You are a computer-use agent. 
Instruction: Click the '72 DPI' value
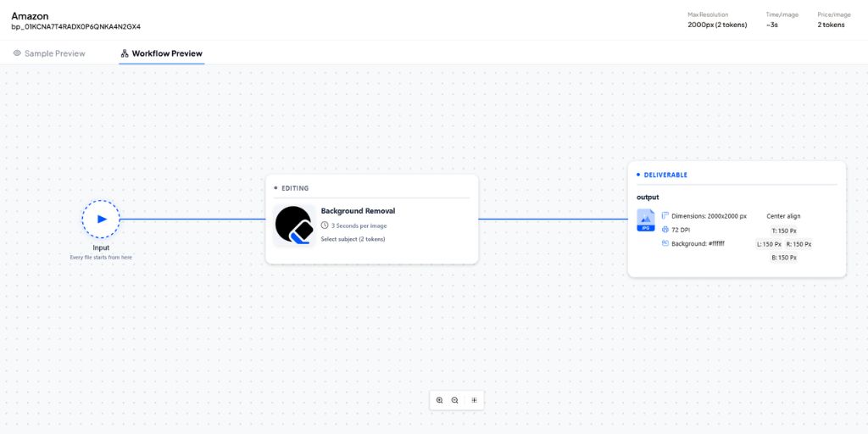click(x=681, y=230)
